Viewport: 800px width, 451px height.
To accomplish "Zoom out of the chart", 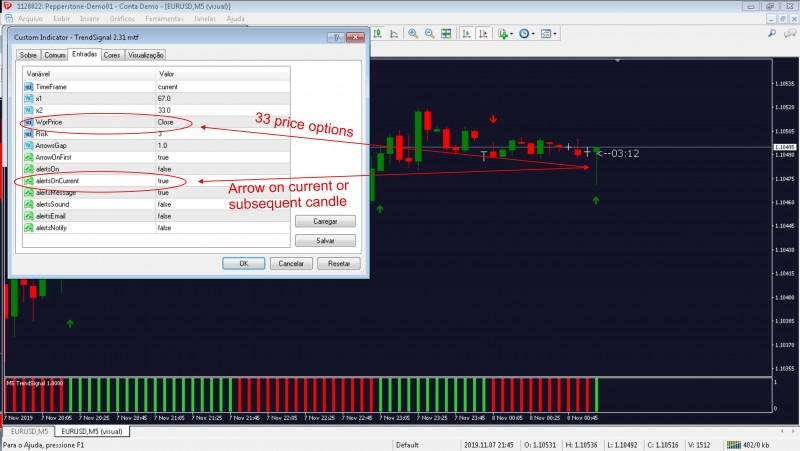I will pyautogui.click(x=430, y=34).
